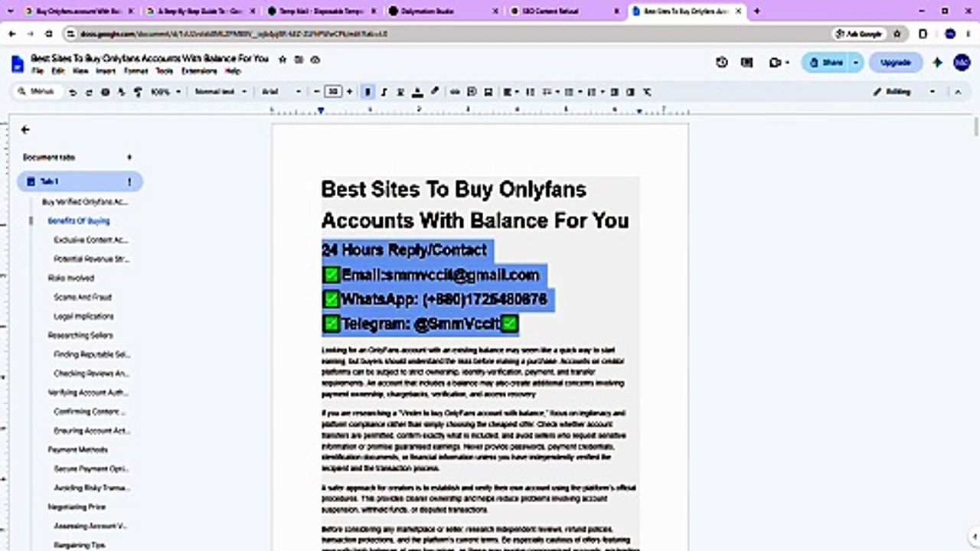
Task: Decrease the indent
Action: coord(614,92)
